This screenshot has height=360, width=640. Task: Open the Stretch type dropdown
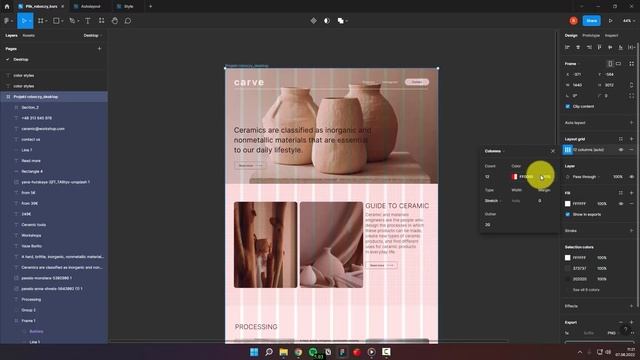point(493,201)
